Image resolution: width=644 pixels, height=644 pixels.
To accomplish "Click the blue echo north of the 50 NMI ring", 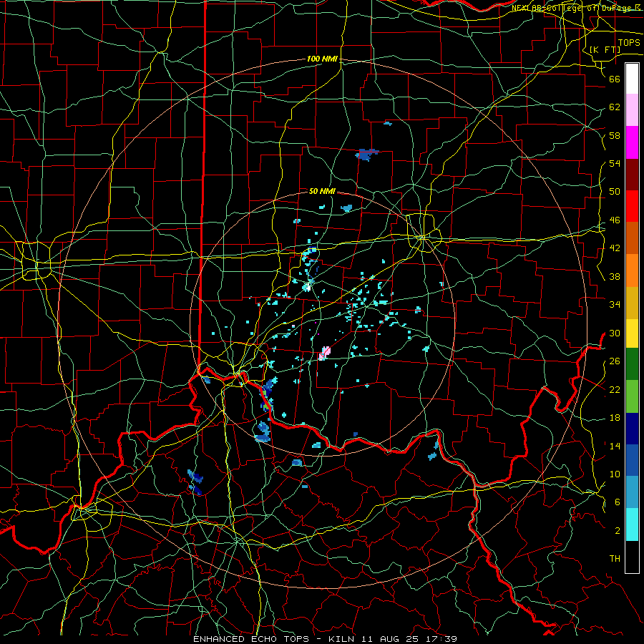I will [367, 155].
